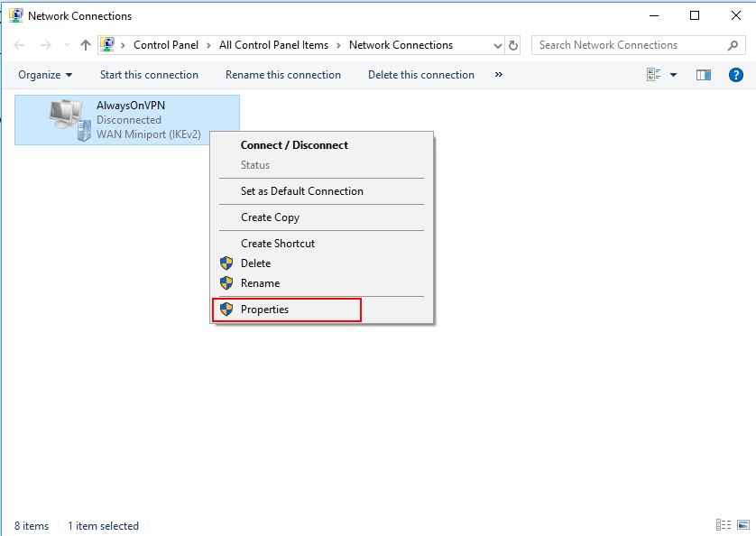
Task: Maximize the Network Connections window
Action: point(695,15)
